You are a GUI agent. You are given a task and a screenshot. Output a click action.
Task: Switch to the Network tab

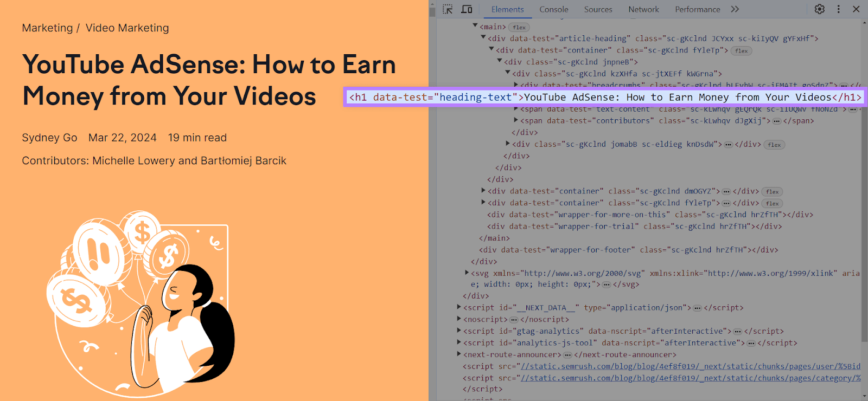click(x=644, y=9)
